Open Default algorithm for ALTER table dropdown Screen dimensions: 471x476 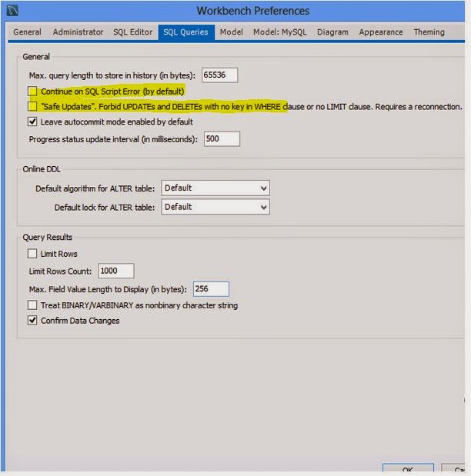(x=215, y=188)
